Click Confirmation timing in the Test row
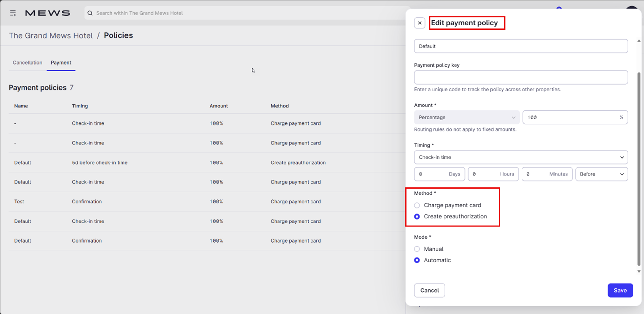Screen dimensions: 644x314 point(87,202)
